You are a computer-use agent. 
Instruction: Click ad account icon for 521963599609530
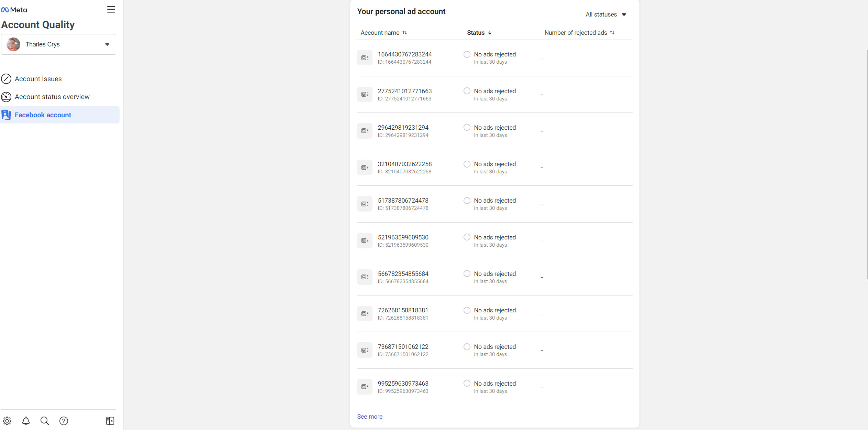[x=365, y=240]
